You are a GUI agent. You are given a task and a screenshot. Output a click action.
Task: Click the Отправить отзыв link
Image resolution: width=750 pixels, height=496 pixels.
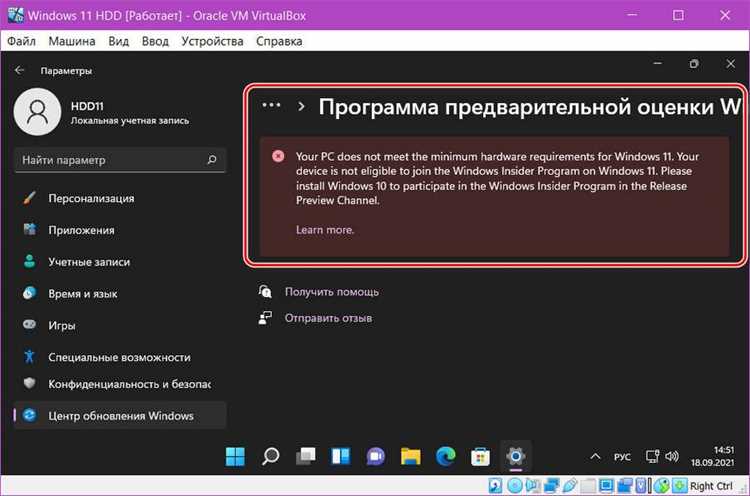[328, 318]
